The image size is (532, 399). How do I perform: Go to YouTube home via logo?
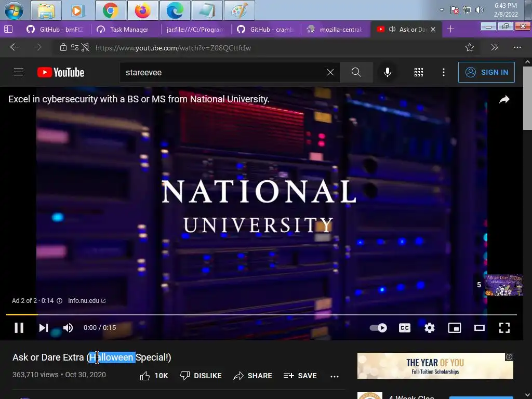(x=61, y=72)
